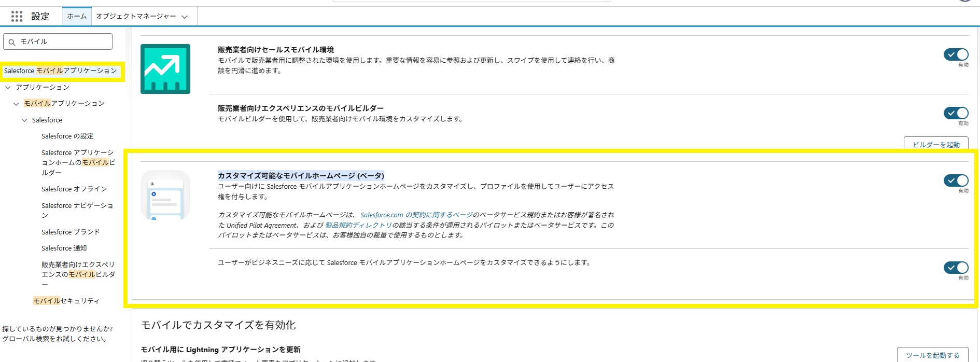
Task: Open モバイルセキュリティ in the sidebar
Action: click(66, 301)
